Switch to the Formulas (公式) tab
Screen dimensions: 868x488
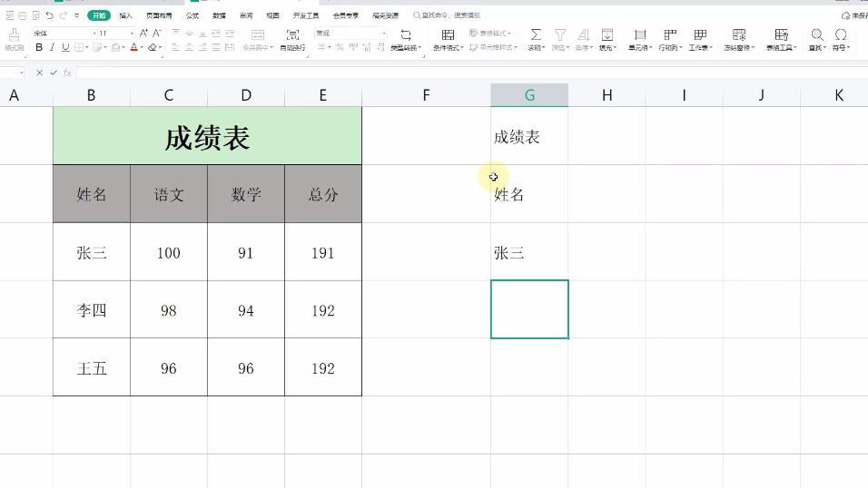coord(192,15)
